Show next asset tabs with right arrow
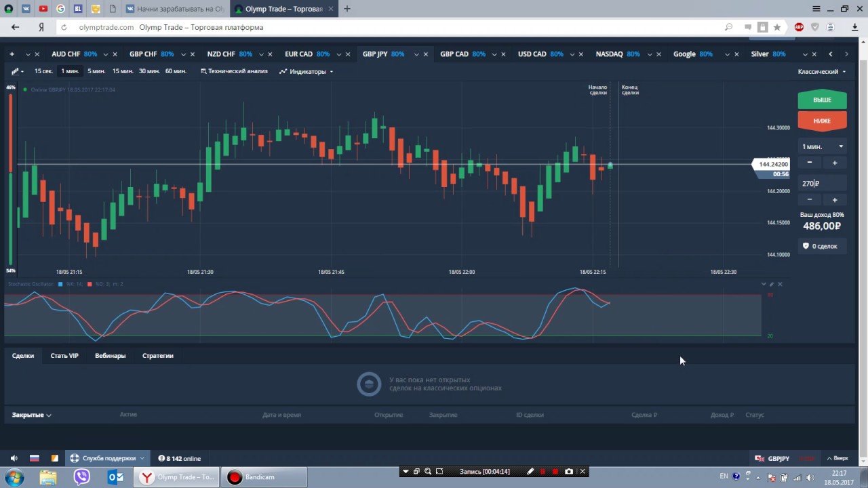The height and width of the screenshot is (488, 868). [846, 54]
